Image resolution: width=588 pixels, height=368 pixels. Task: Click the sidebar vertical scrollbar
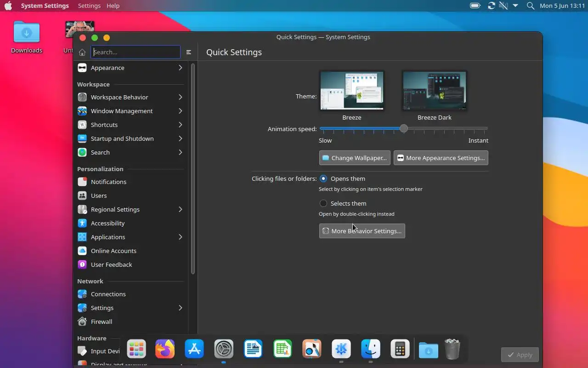193,168
